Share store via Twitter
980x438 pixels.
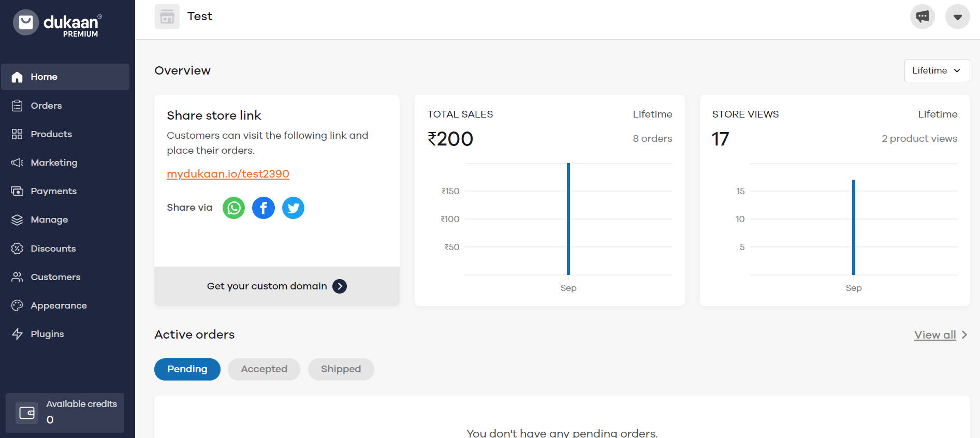(x=293, y=208)
